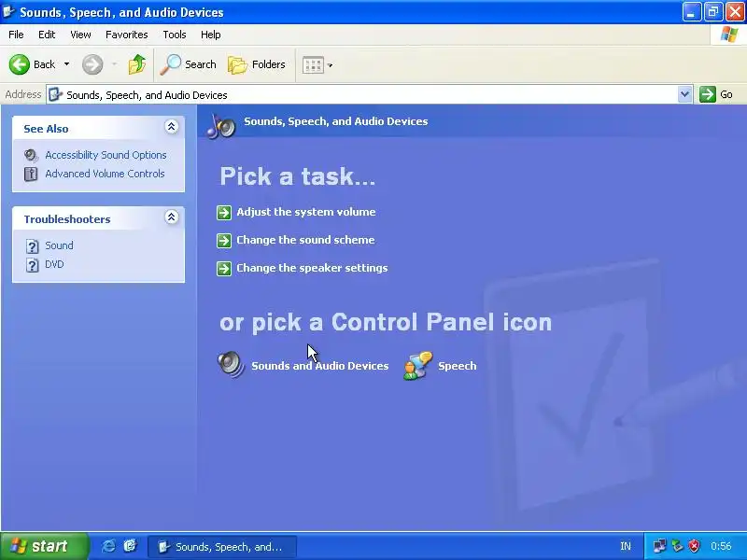Open the Edit menu
Image resolution: width=747 pixels, height=560 pixels.
[47, 35]
